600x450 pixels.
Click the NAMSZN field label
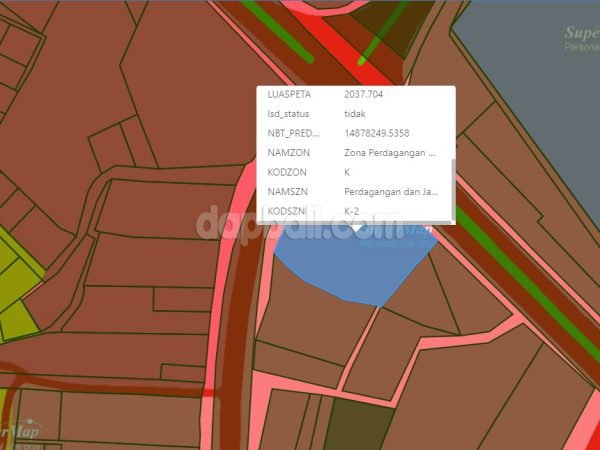288,192
